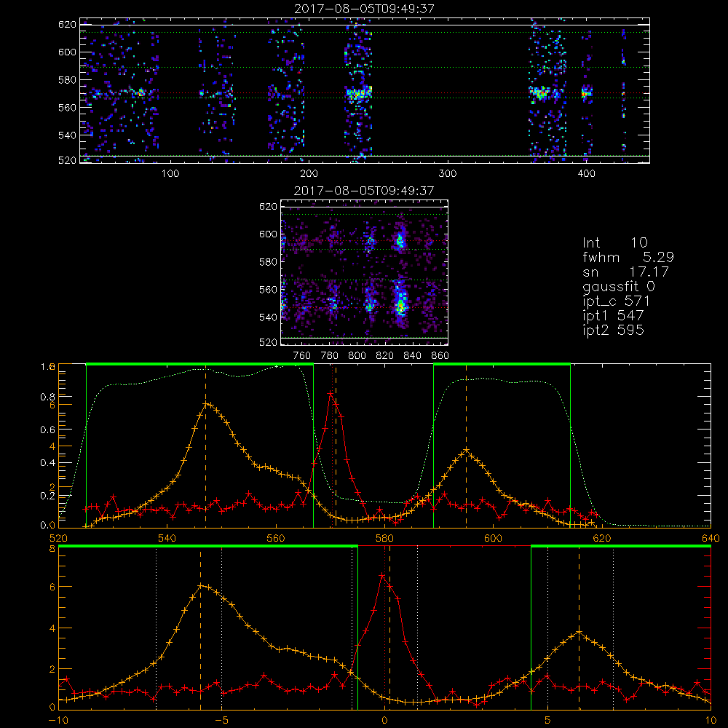Image resolution: width=728 pixels, height=728 pixels.
Task: Select the 'ipt2 595' text line
Action: tap(613, 330)
